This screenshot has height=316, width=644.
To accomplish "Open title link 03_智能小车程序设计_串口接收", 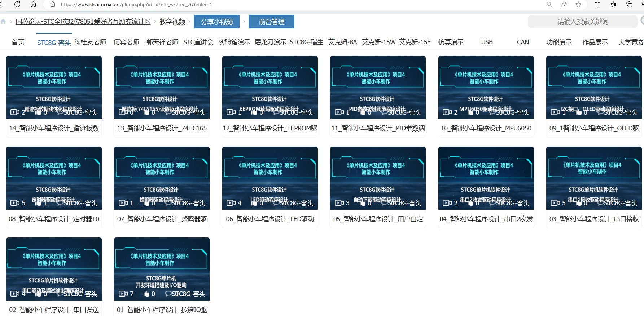I will [594, 219].
